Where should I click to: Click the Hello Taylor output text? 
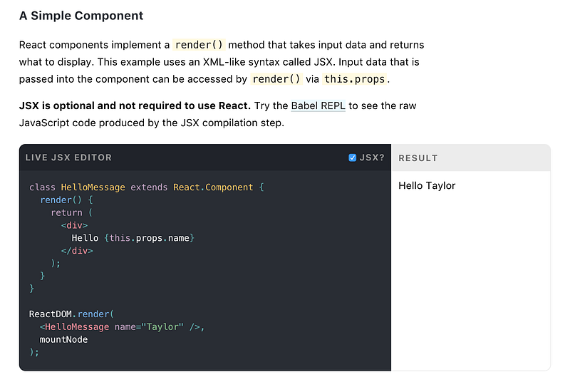point(427,186)
